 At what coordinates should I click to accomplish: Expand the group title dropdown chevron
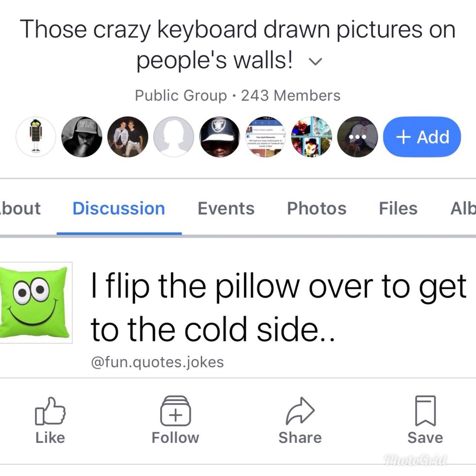[x=315, y=63]
